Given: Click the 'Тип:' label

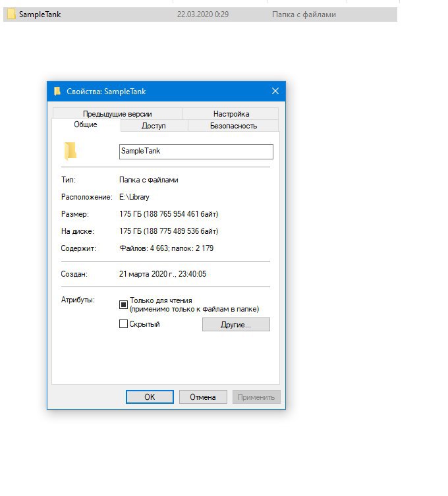Looking at the screenshot, I should point(69,180).
